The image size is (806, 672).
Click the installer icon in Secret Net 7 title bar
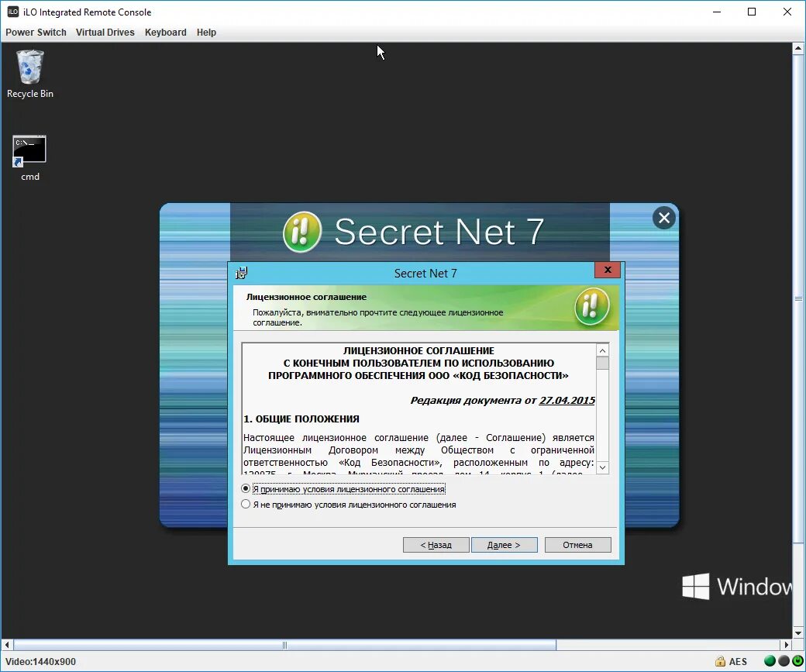click(242, 273)
